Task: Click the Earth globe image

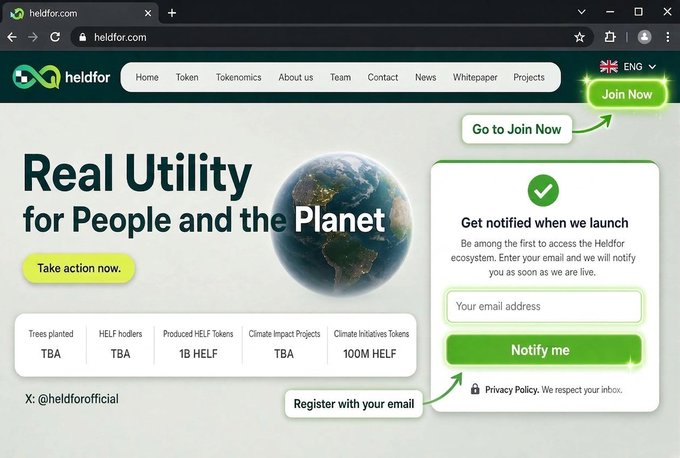Action: (342, 223)
